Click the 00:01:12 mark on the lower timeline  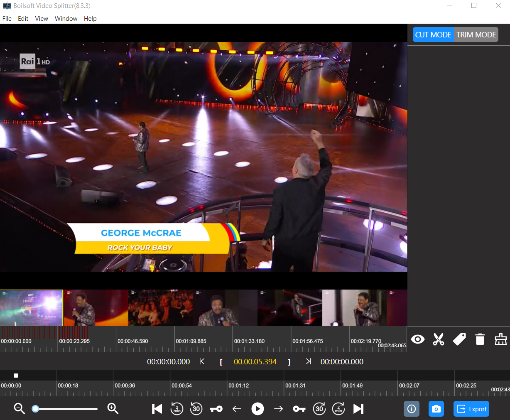click(x=239, y=386)
